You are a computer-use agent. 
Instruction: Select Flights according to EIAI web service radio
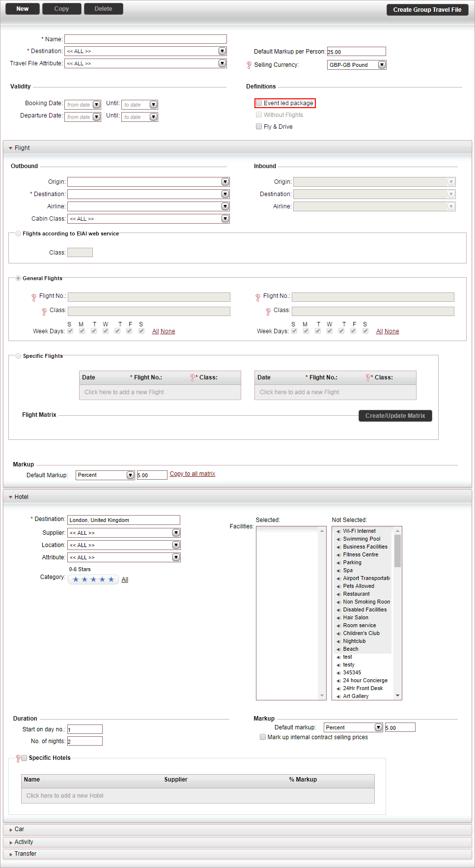tap(18, 233)
